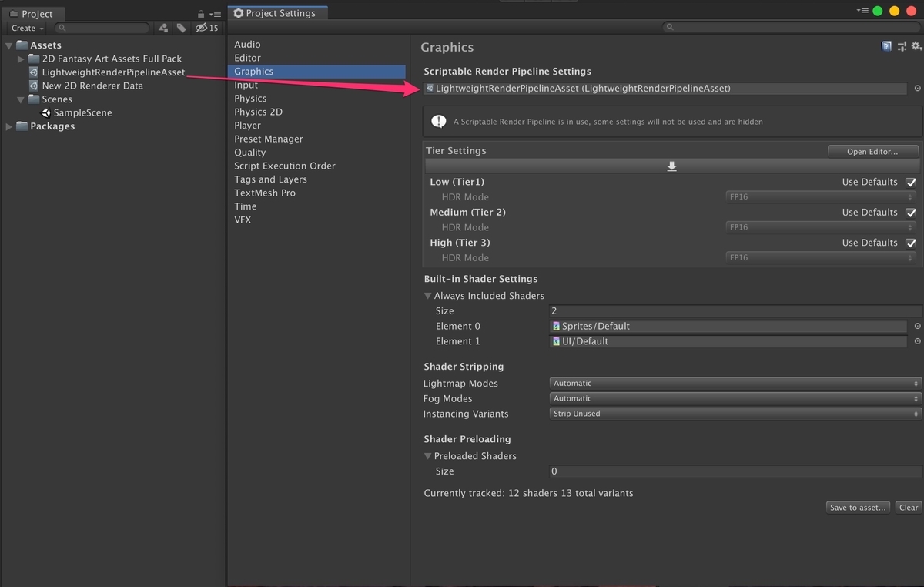Click the warning icon in pipeline notice
The height and width of the screenshot is (587, 924).
click(438, 121)
